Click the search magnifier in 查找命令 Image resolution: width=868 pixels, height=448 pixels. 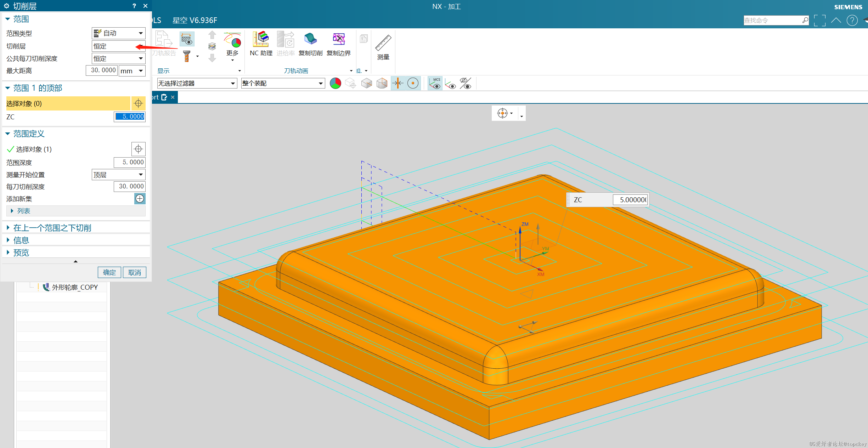(x=805, y=20)
